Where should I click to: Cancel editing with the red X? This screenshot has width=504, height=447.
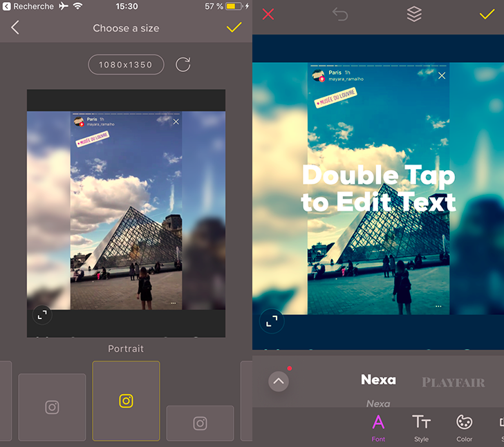(268, 15)
